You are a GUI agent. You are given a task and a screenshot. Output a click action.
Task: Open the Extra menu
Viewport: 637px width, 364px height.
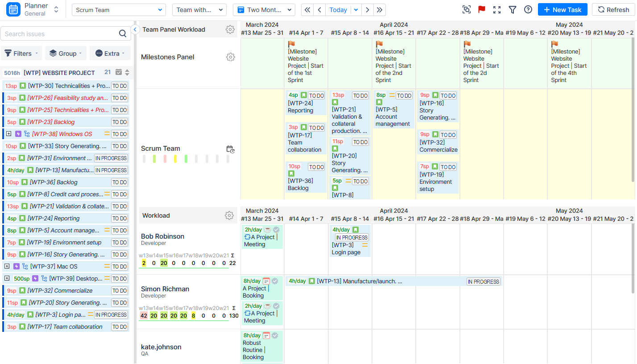(x=110, y=53)
